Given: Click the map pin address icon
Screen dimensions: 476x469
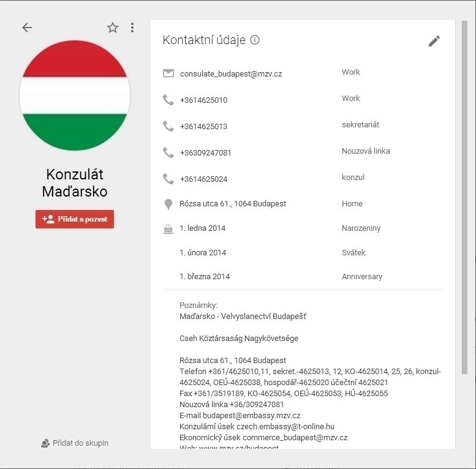Looking at the screenshot, I should 168,204.
